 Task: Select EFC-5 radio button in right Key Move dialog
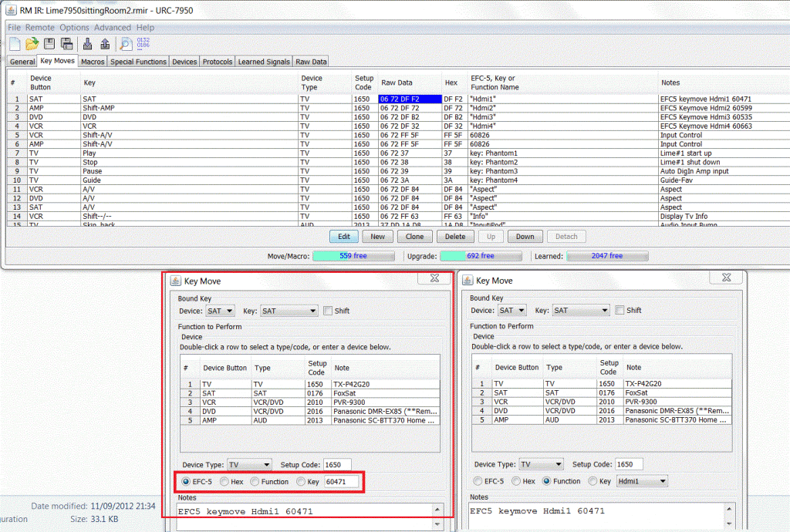(479, 481)
